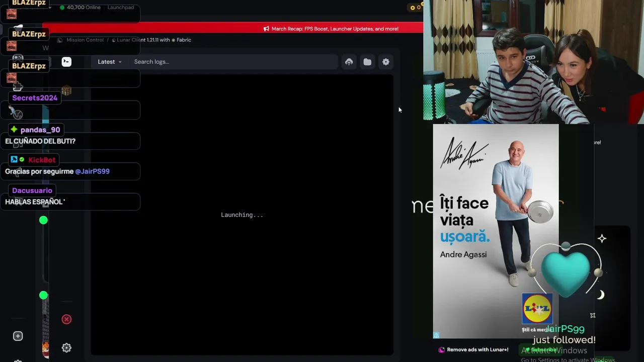Click the Minecraft block icon in sidebar
Screen dimensions: 644x362
tap(66, 91)
